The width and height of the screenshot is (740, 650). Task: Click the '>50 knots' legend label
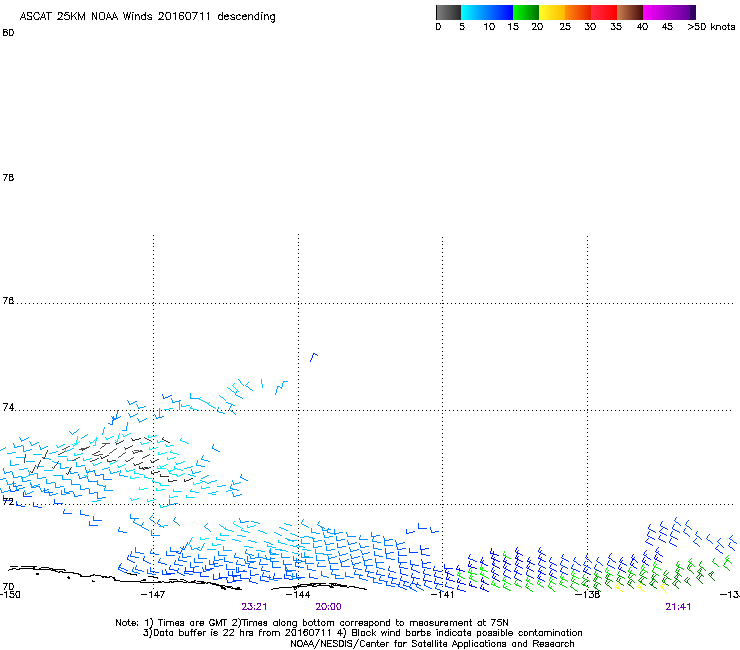711,27
